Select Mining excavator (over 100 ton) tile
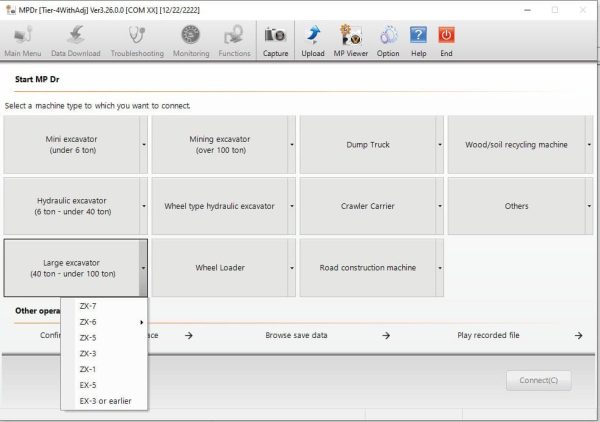Screen dimensions: 600x422 tap(220, 145)
